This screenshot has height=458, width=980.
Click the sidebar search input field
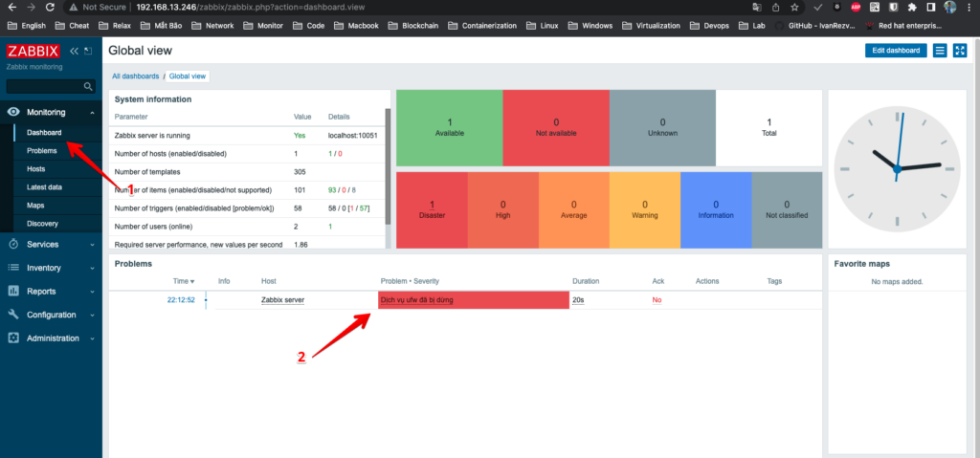[45, 86]
